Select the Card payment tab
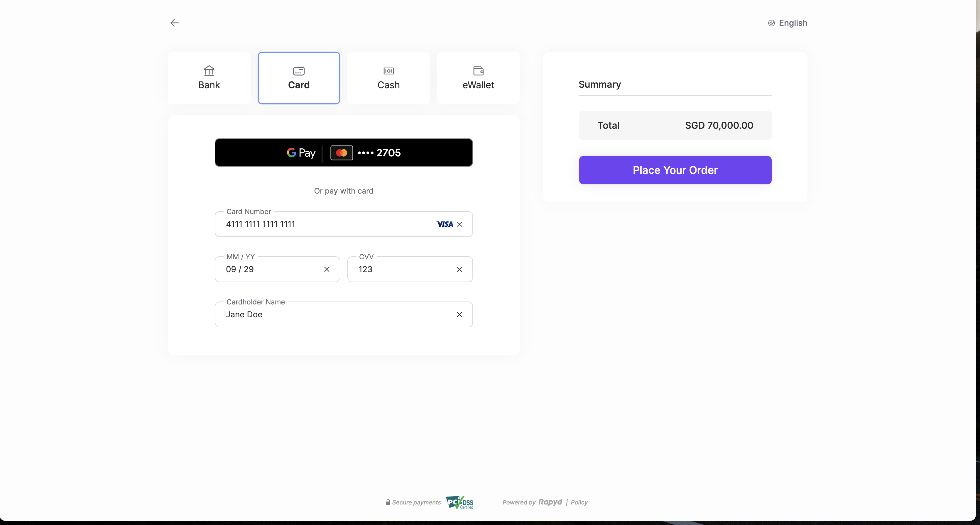 (299, 78)
